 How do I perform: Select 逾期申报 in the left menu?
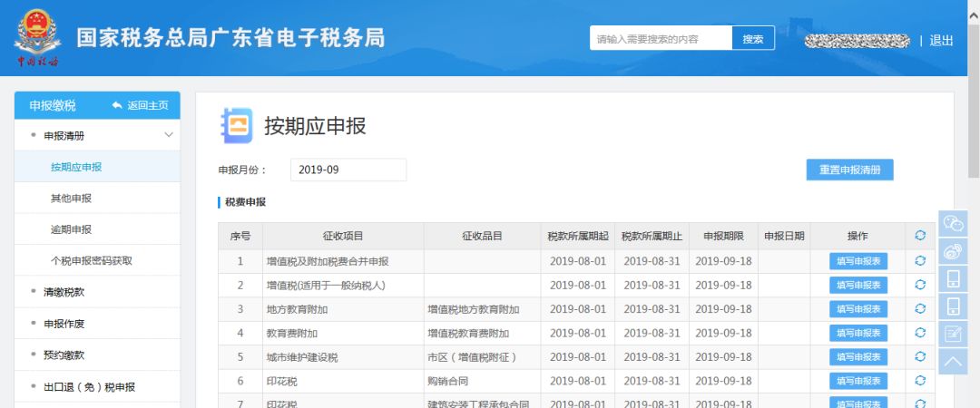click(71, 229)
